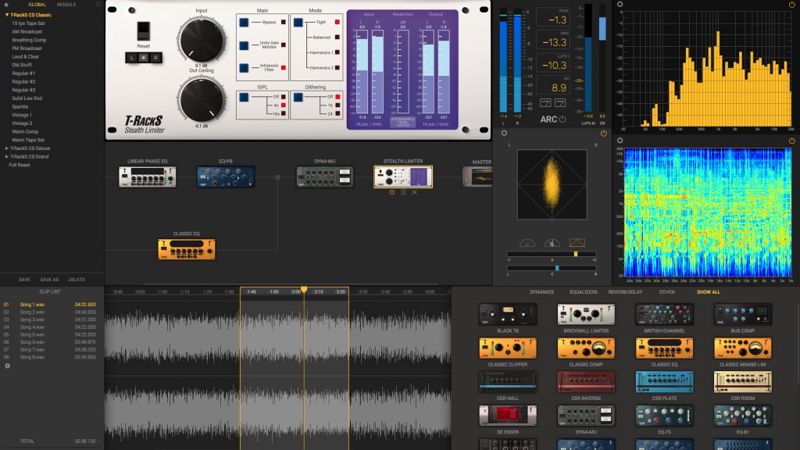
Task: Toggle the Unity Gain Monitor switch
Action: tap(244, 45)
